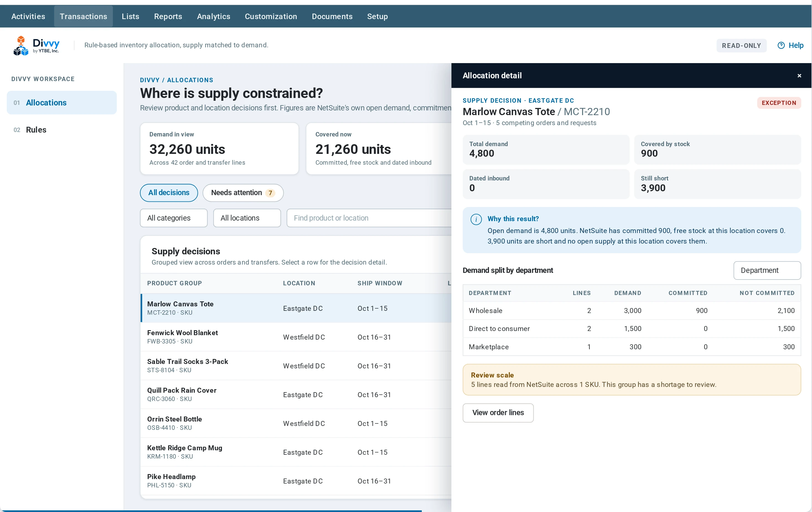Expand the All locations dropdown
Screen dimensions: 812x512
click(x=247, y=218)
